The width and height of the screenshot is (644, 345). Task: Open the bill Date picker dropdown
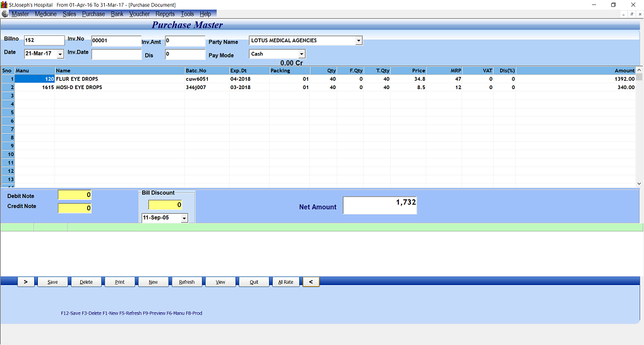(x=60, y=54)
